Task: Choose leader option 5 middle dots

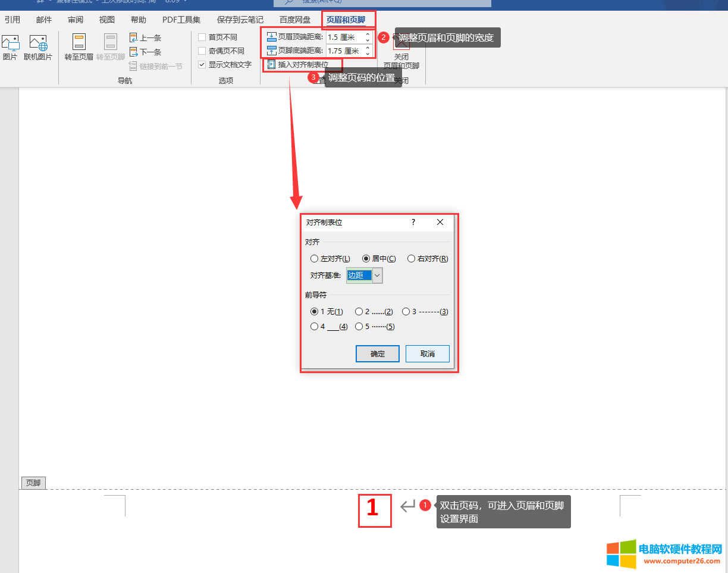Action: 359,326
